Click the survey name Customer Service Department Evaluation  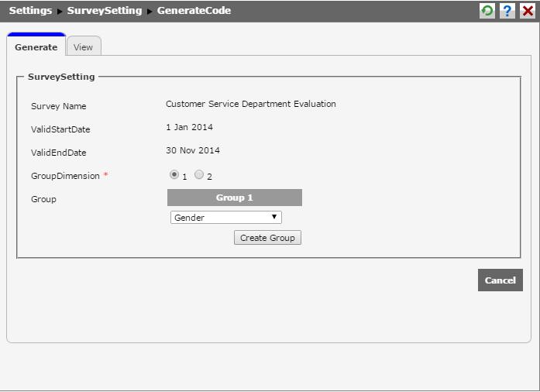click(x=251, y=104)
